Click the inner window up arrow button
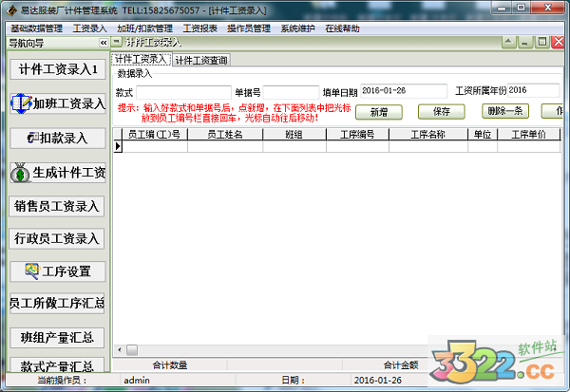 [509, 43]
